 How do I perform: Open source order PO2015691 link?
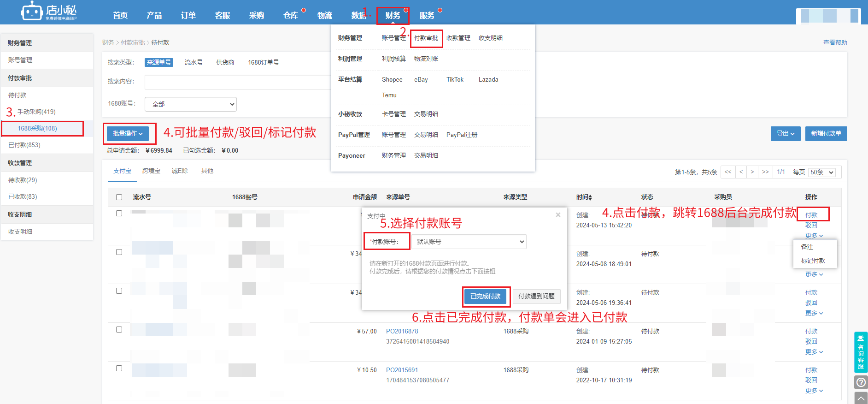[402, 370]
